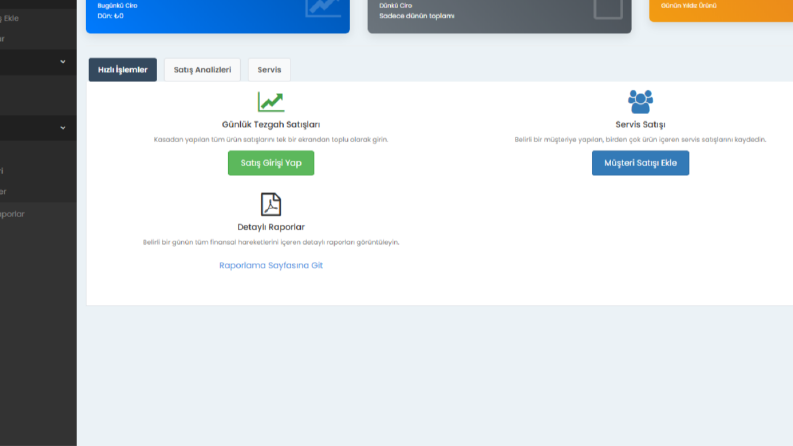Click the green sales chart icon
This screenshot has width=793, height=446.
271,102
